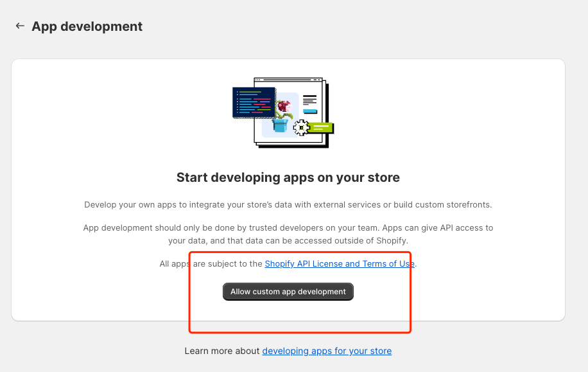Click the 'Develop your own apps to integrate' paragraph
The image size is (588, 372).
[x=288, y=205]
